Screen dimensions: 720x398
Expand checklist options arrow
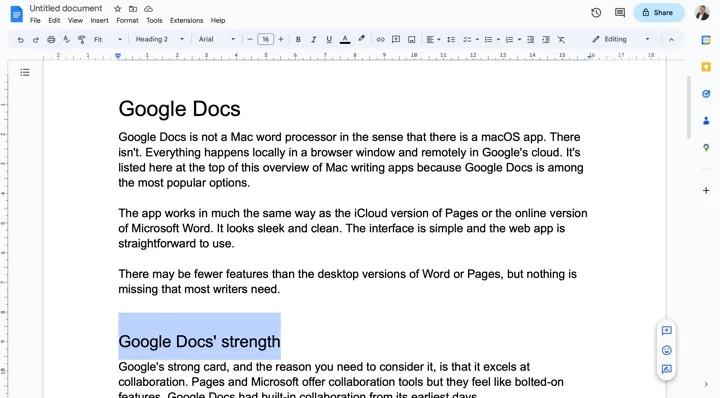[x=477, y=39]
